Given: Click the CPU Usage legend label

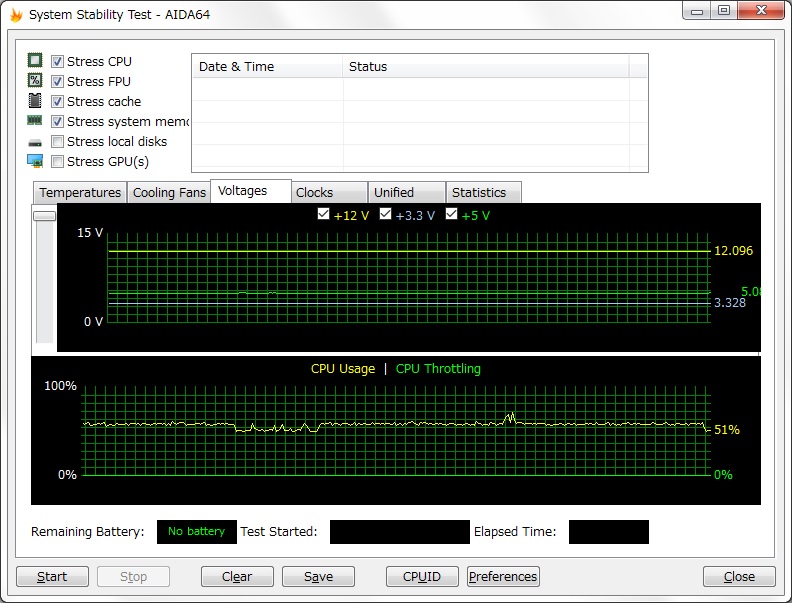Looking at the screenshot, I should [343, 369].
